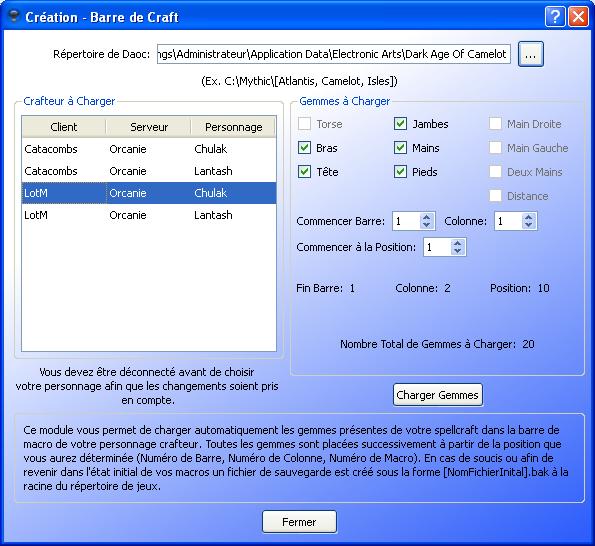The height and width of the screenshot is (546, 595).
Task: Open the browse directory ellipsis button
Action: [530, 55]
